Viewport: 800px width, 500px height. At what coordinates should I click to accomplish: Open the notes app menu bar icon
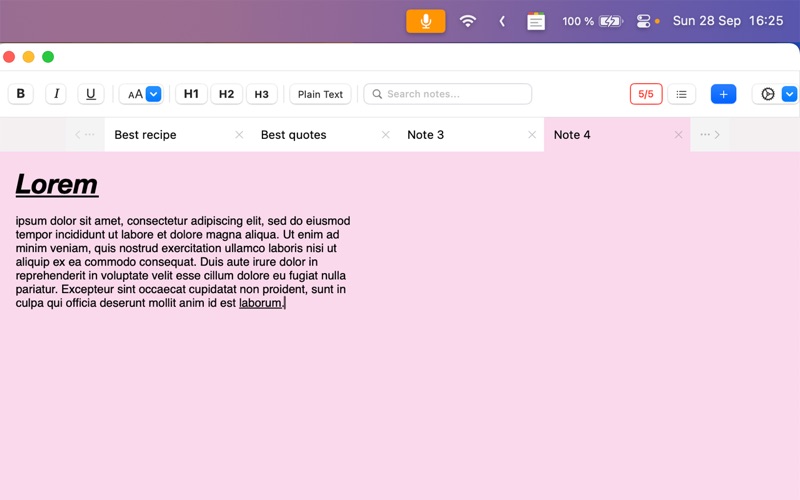[x=536, y=21]
